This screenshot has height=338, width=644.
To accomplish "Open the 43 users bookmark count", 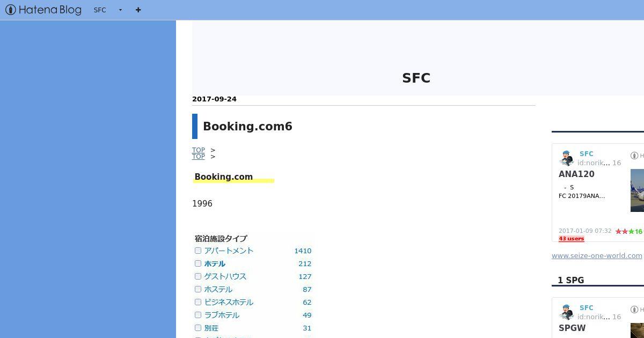I will (572, 239).
